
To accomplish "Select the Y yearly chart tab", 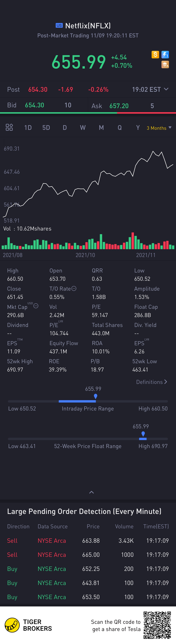I will click(x=138, y=128).
